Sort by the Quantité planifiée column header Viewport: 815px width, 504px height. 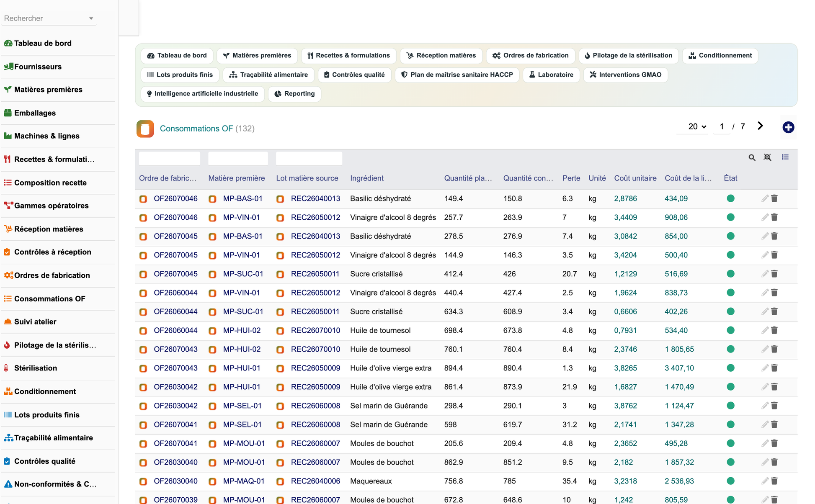[468, 178]
